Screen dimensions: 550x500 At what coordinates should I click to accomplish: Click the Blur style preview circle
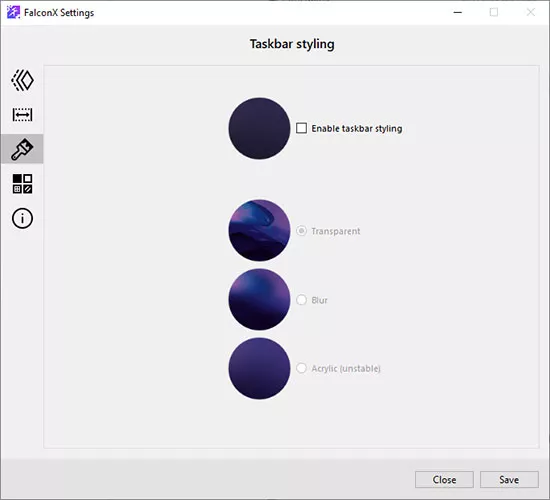(259, 299)
